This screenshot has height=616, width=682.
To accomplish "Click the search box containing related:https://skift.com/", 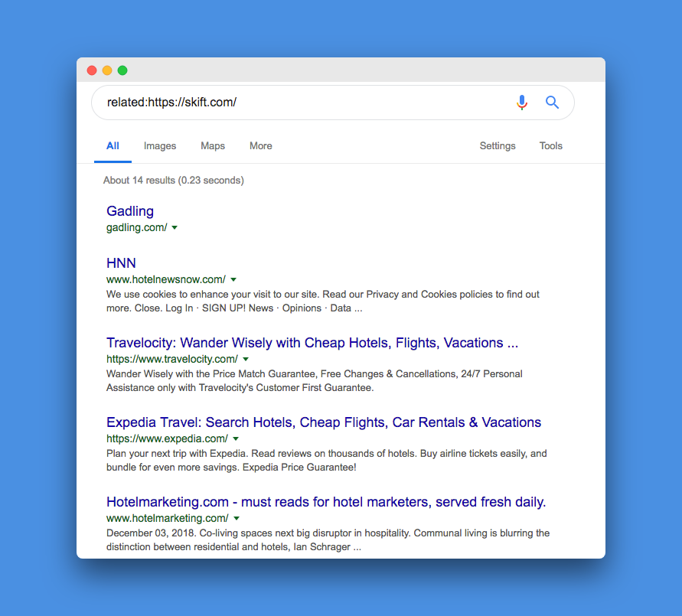I will pyautogui.click(x=306, y=103).
